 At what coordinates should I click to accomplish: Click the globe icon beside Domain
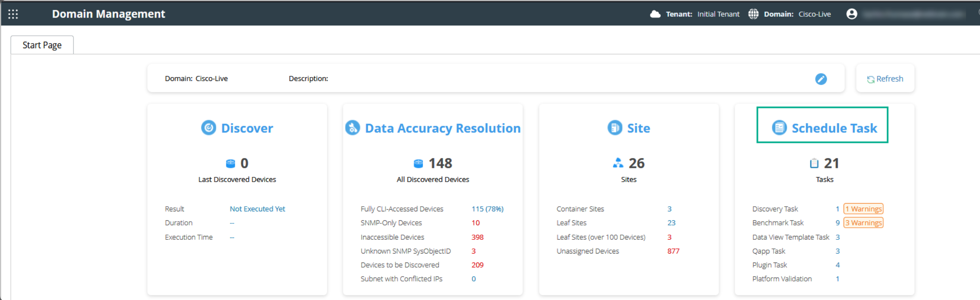tap(753, 14)
